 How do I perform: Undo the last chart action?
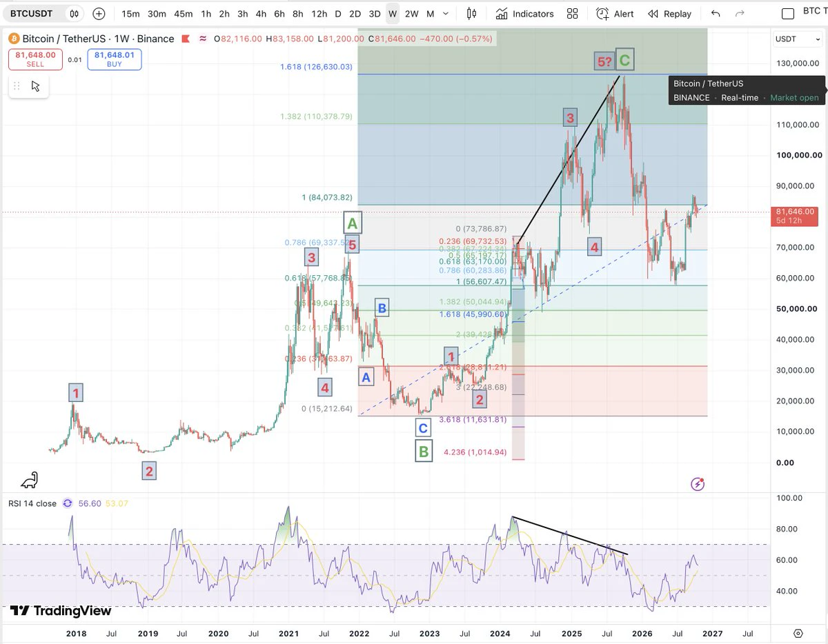coord(716,14)
